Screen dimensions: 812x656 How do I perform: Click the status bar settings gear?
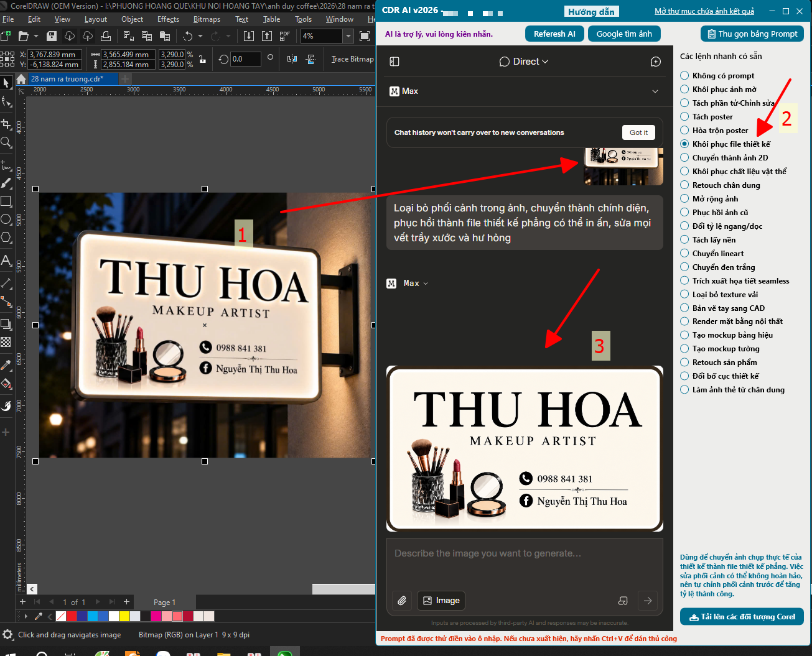(x=7, y=635)
